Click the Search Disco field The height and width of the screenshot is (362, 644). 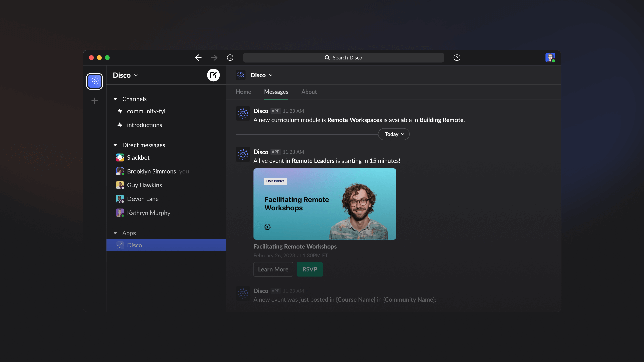tap(343, 58)
